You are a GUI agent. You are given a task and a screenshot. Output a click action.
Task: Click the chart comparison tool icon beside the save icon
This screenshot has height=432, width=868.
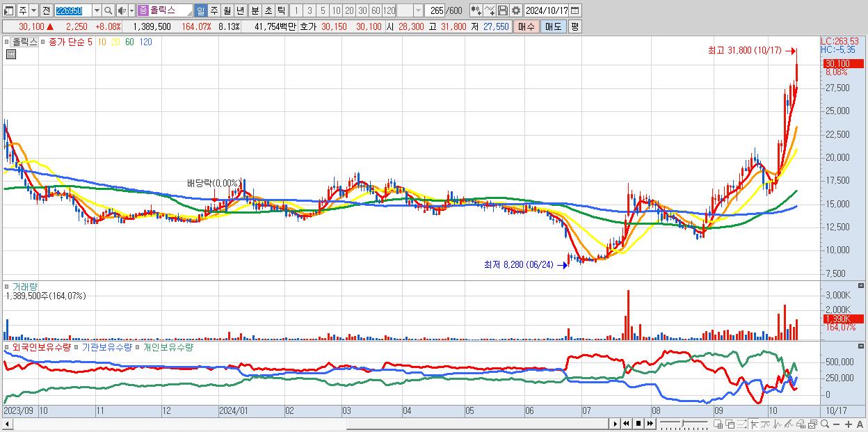pos(489,10)
